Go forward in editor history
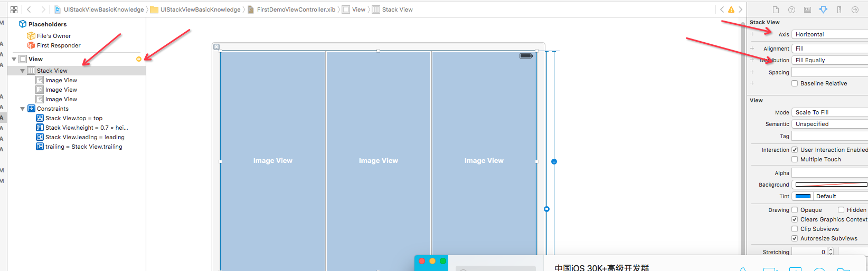The image size is (868, 271). click(x=43, y=9)
